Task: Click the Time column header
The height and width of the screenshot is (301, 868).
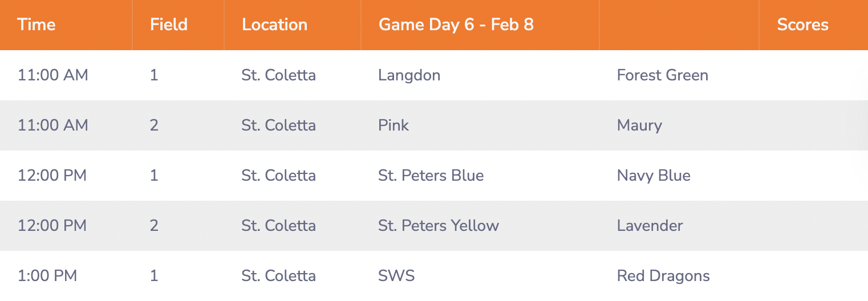Action: [36, 25]
